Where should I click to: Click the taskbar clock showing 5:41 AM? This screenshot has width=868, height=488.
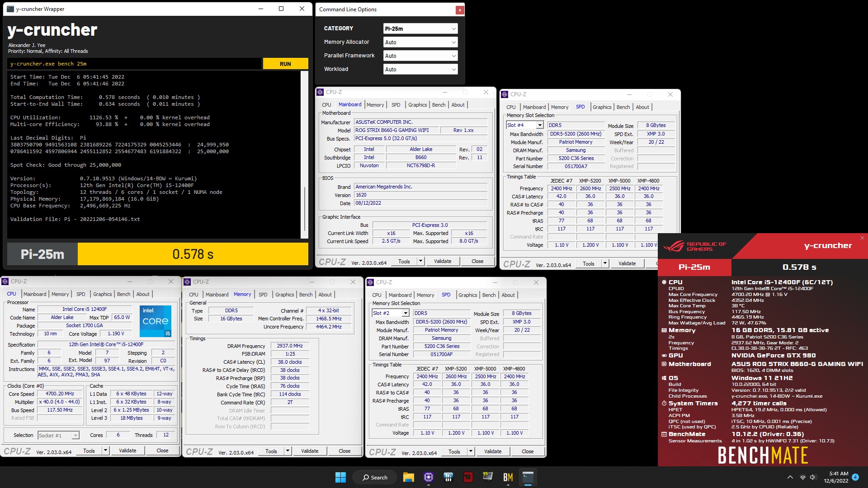coord(835,477)
